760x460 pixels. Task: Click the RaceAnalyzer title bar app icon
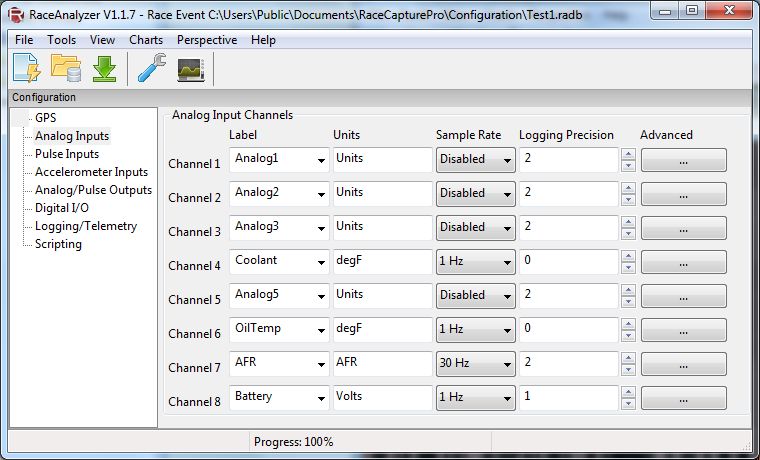16,15
